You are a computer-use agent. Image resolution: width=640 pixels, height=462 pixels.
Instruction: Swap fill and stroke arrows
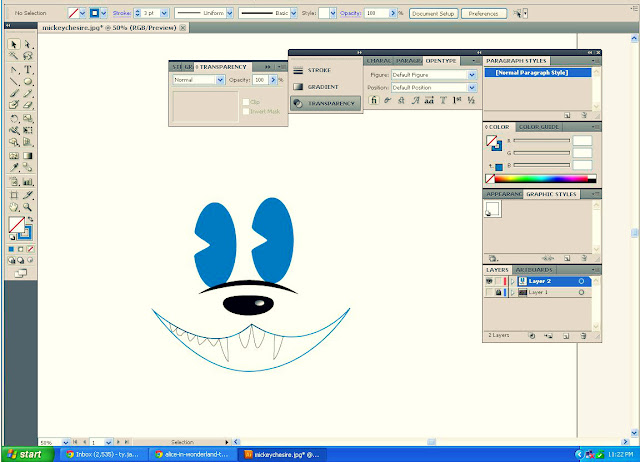tap(30, 219)
